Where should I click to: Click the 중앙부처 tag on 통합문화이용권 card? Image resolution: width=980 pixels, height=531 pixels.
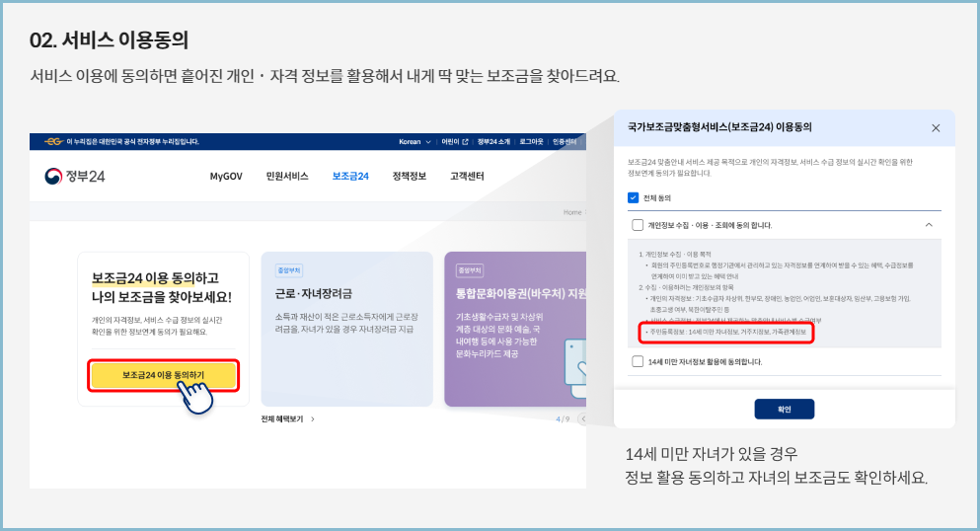(x=470, y=270)
